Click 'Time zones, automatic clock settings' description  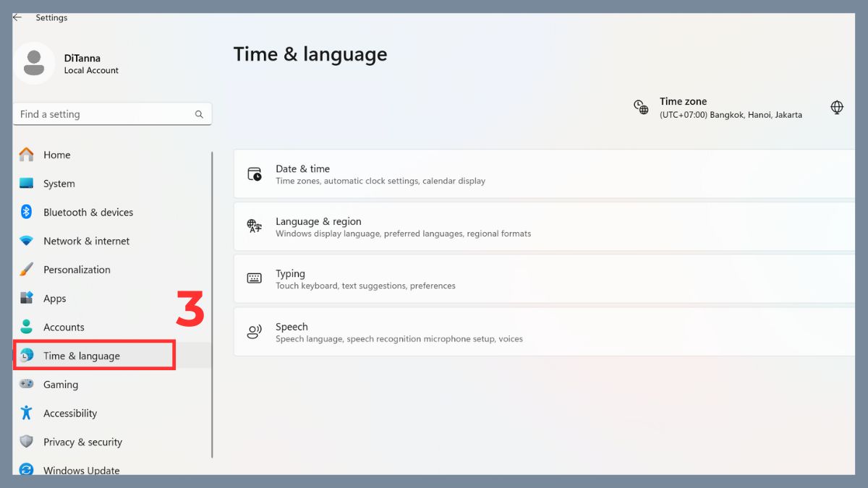pyautogui.click(x=380, y=181)
